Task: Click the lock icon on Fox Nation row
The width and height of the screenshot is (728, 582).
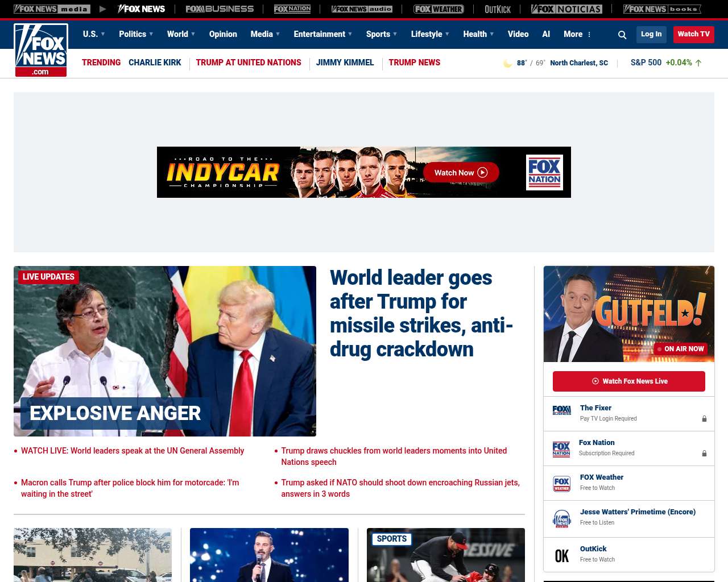Action: pyautogui.click(x=704, y=454)
